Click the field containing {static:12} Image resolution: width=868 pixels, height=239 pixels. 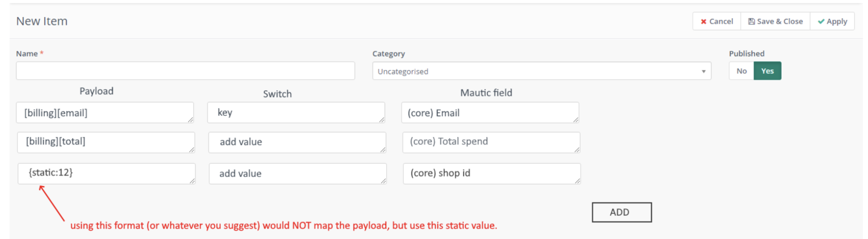(107, 173)
